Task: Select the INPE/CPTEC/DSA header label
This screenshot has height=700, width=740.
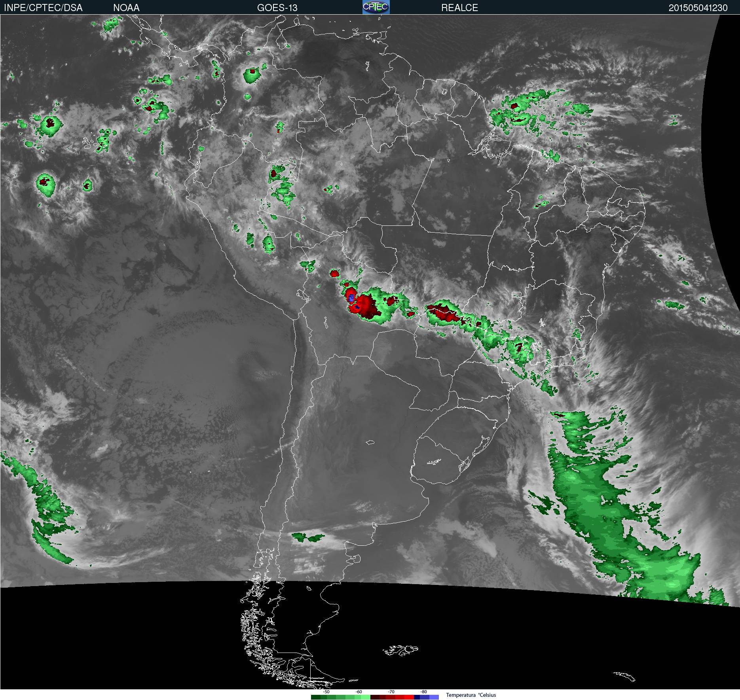Action: (43, 8)
